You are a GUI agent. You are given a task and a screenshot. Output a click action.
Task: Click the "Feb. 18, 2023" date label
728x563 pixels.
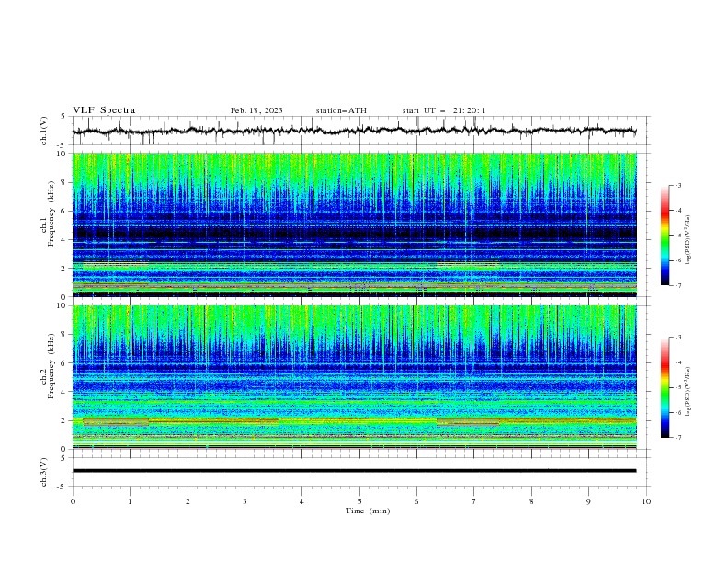coord(256,110)
